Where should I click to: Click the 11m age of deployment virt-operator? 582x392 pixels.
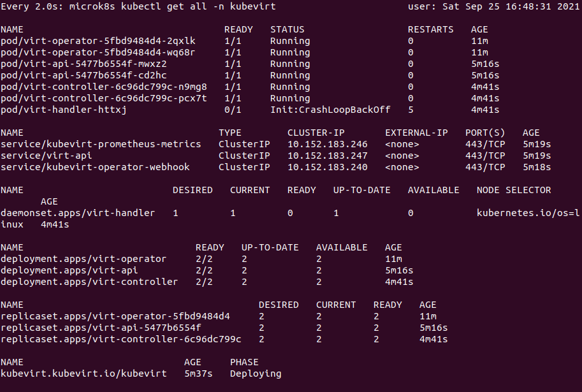393,259
